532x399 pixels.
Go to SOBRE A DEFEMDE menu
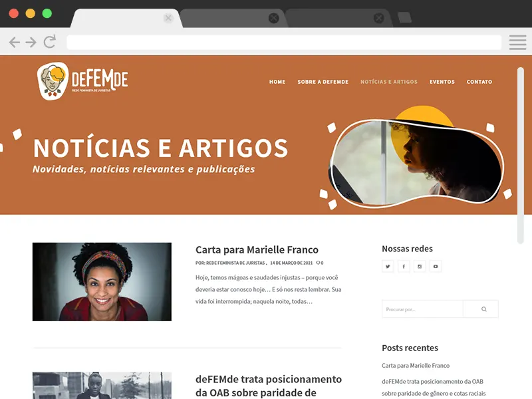pyautogui.click(x=323, y=82)
